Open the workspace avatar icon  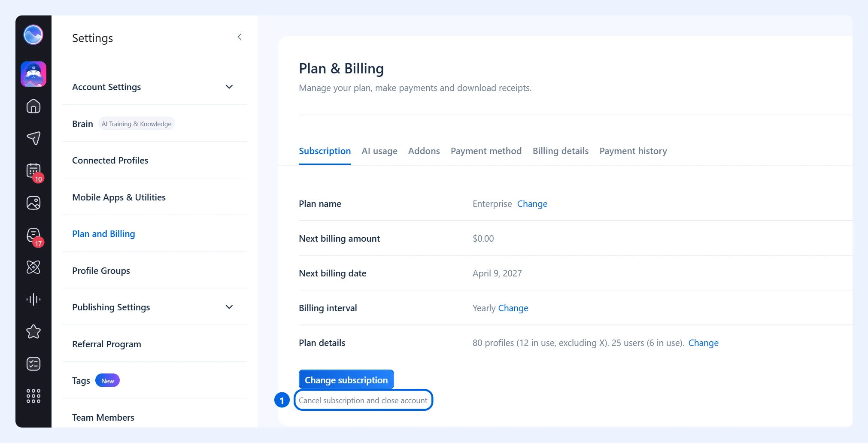[33, 74]
